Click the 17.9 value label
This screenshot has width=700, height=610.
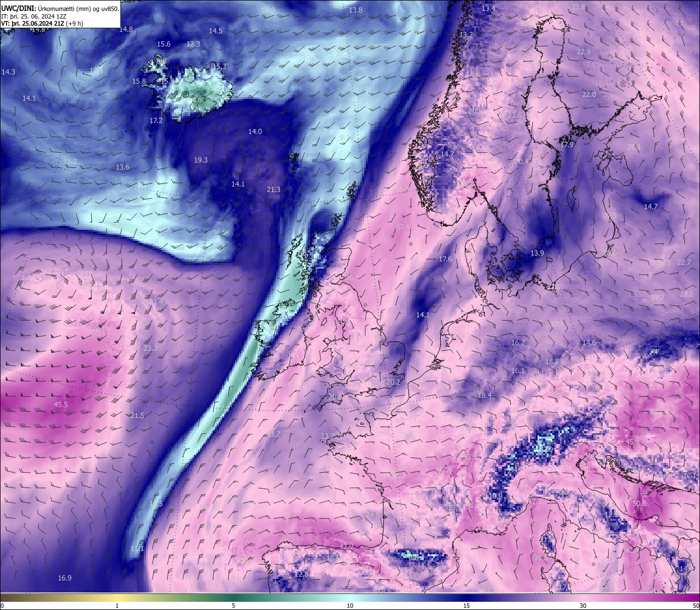click(567, 145)
